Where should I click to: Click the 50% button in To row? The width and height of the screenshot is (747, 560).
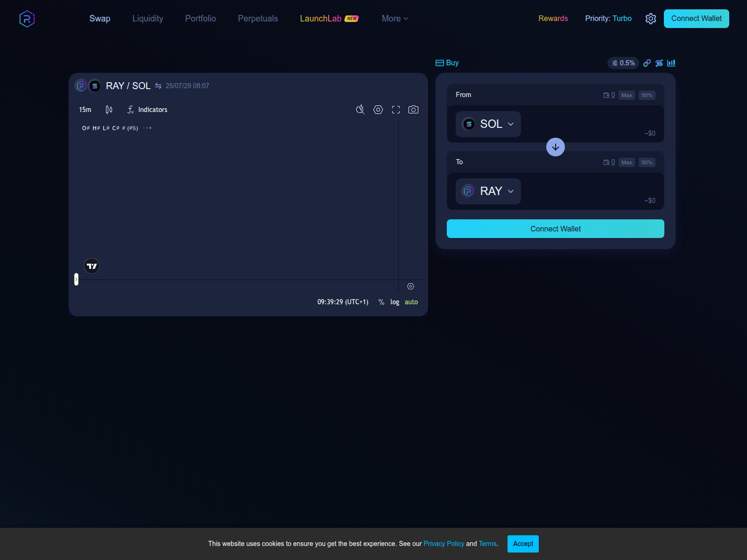pyautogui.click(x=647, y=162)
